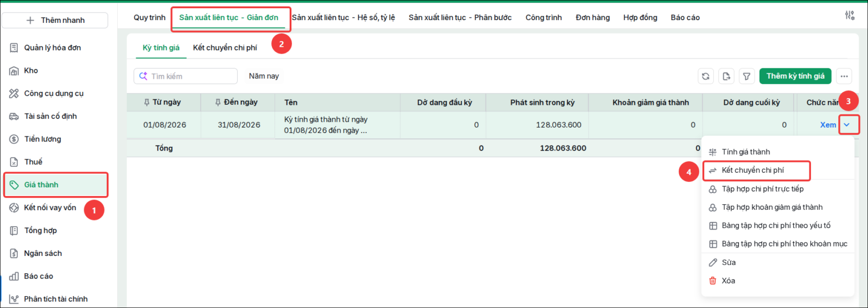Pin the Đến ngày column
This screenshot has width=868, height=308.
click(218, 102)
